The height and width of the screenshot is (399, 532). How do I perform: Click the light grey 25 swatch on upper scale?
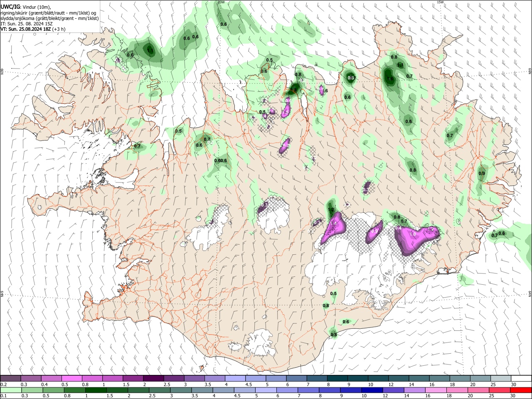click(x=501, y=378)
